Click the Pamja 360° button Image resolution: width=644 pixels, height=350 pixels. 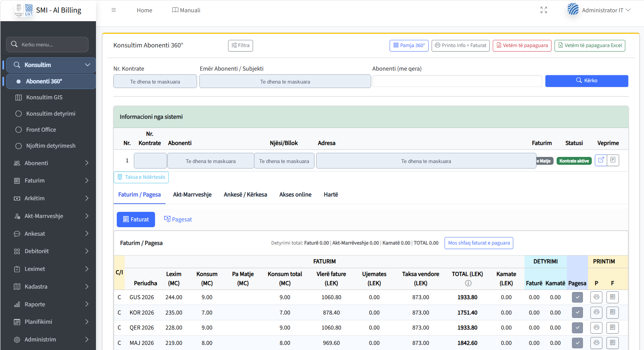(x=409, y=45)
